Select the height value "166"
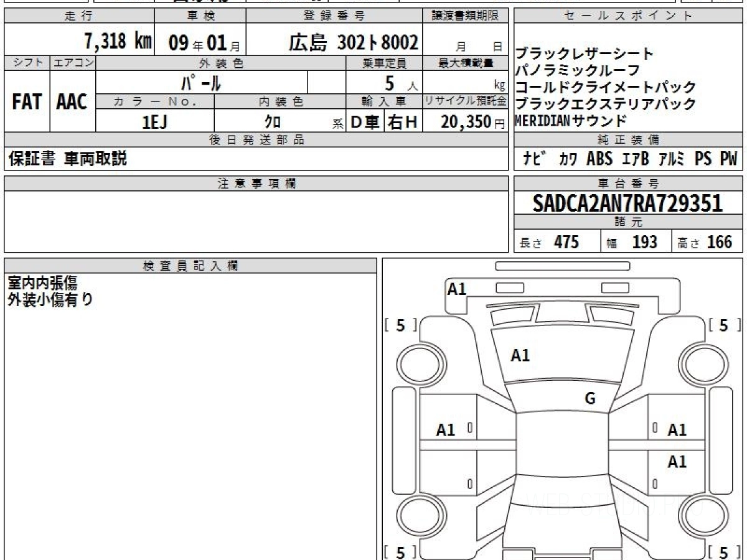 720,242
